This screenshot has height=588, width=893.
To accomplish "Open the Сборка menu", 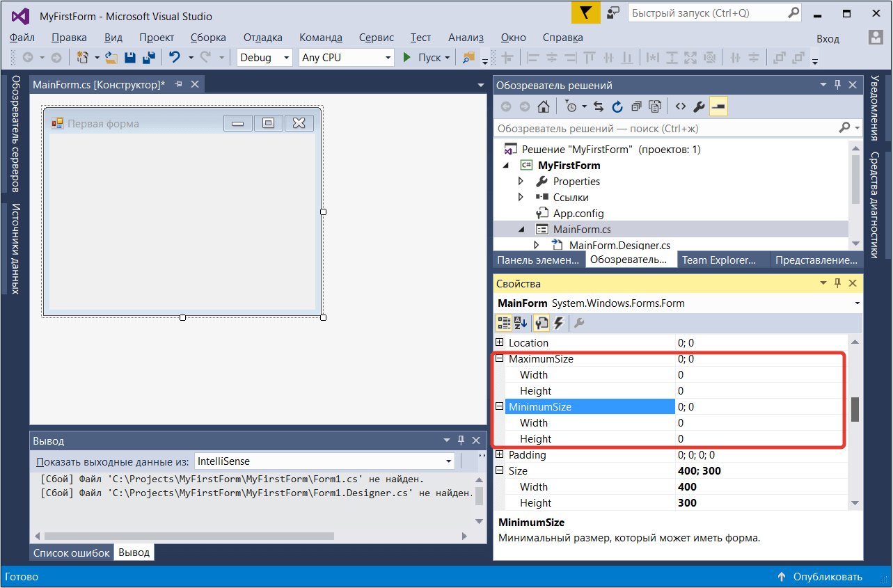I will point(207,38).
